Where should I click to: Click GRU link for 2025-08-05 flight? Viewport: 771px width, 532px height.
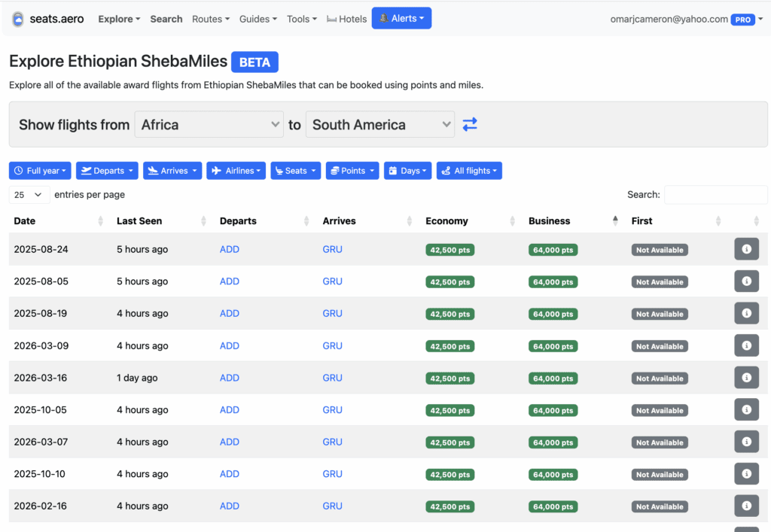332,281
